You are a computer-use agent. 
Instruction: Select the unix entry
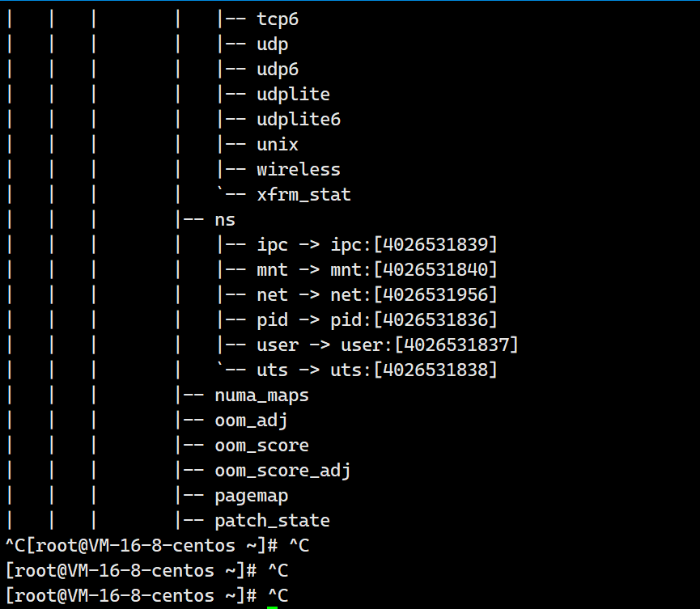pos(278,145)
